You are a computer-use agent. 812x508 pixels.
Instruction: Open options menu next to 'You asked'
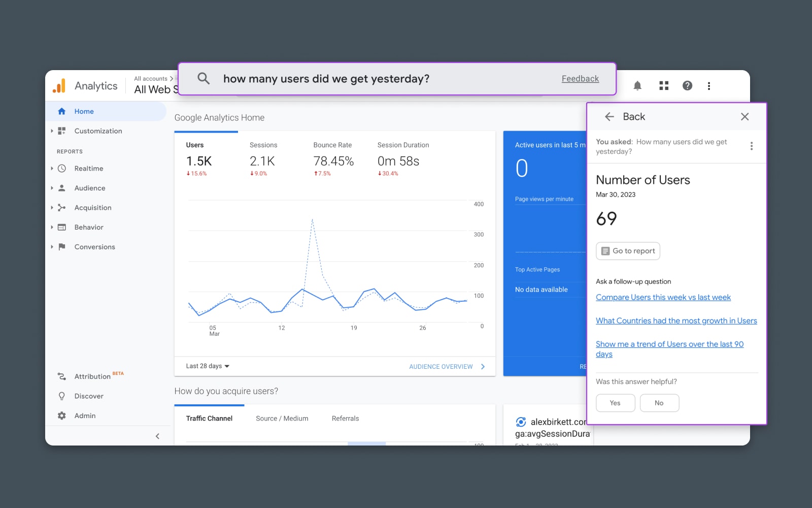(752, 146)
